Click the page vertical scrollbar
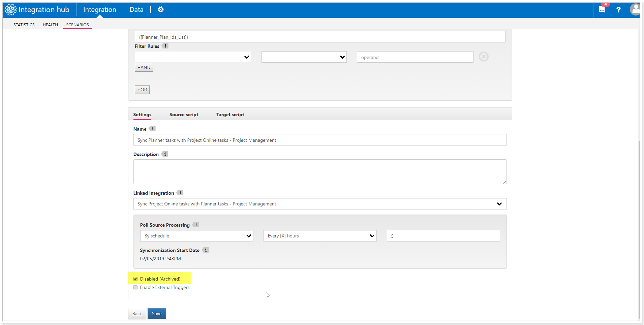The image size is (644, 325). pos(639,229)
